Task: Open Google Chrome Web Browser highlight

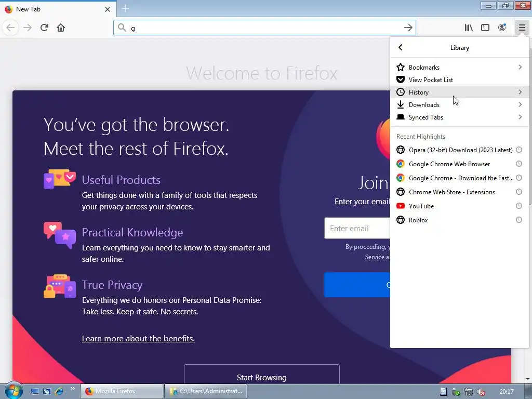Action: pos(460,164)
